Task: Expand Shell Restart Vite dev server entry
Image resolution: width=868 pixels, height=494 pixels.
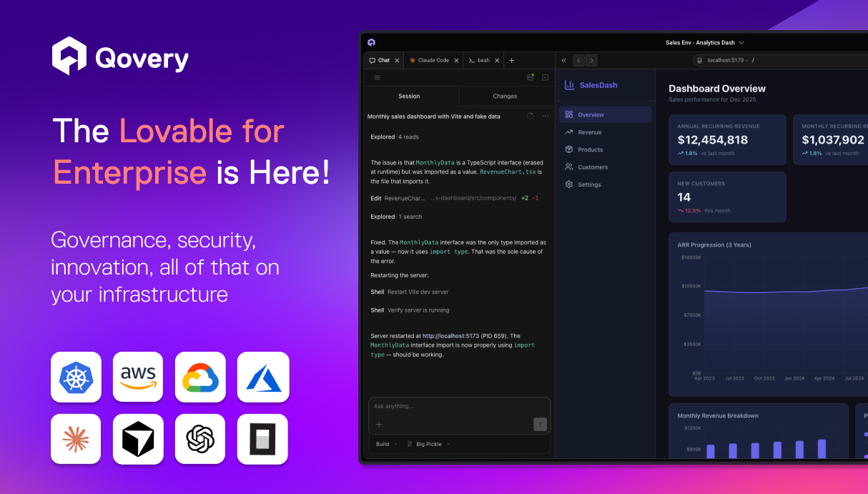Action: [x=410, y=292]
